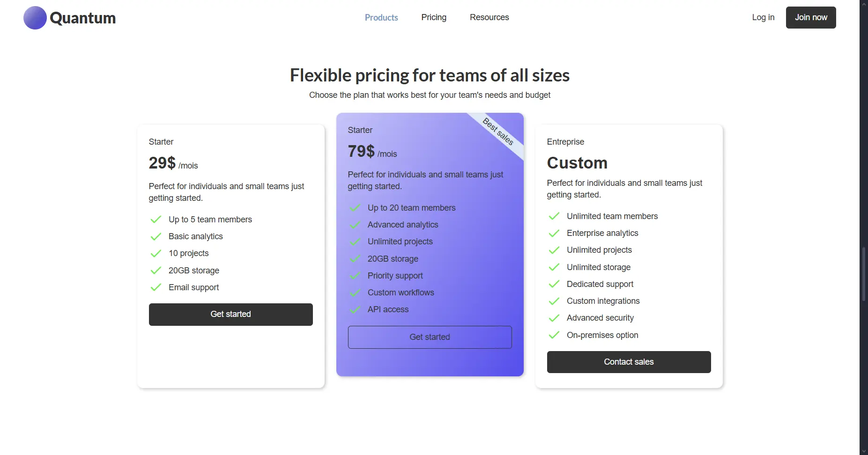This screenshot has width=868, height=455.
Task: Click 'Get started' on the 29$ Starter plan
Action: [x=230, y=314]
